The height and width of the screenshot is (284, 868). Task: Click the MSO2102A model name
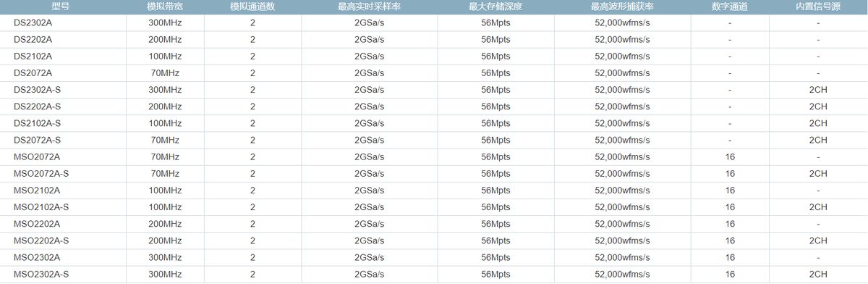click(37, 190)
